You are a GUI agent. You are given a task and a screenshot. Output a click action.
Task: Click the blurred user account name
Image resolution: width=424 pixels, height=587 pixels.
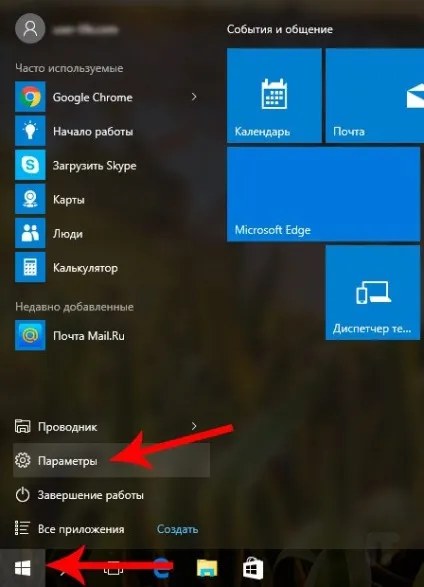(86, 29)
